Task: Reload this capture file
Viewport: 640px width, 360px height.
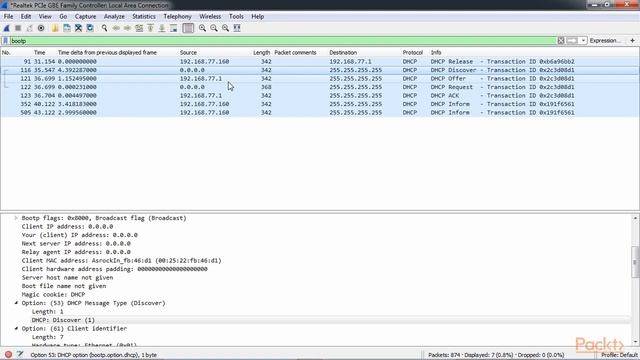Action: click(90, 28)
